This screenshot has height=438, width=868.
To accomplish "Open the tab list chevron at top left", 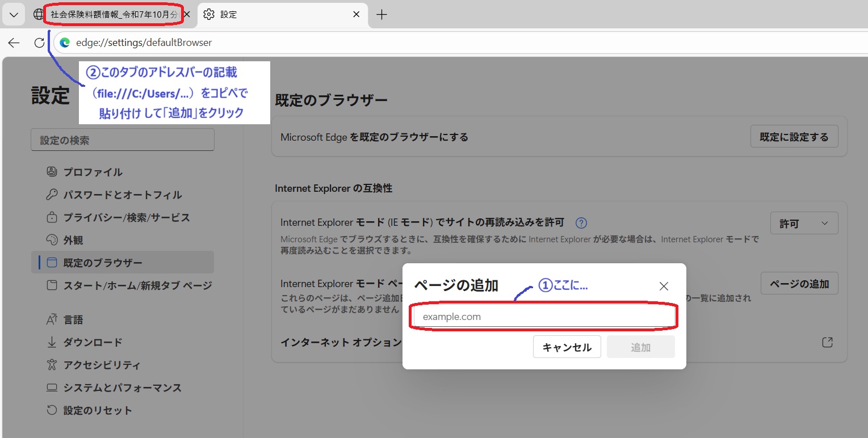I will pos(14,15).
